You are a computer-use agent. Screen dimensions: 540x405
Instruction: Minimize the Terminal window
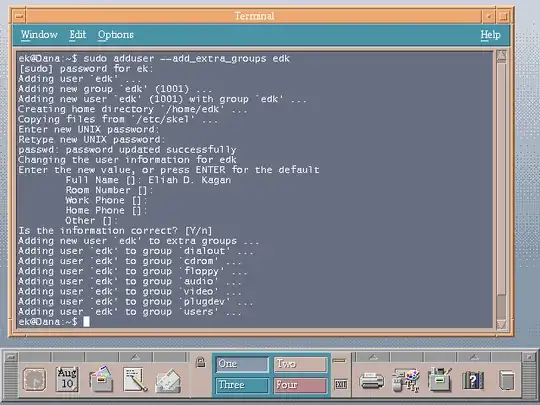tap(488, 16)
